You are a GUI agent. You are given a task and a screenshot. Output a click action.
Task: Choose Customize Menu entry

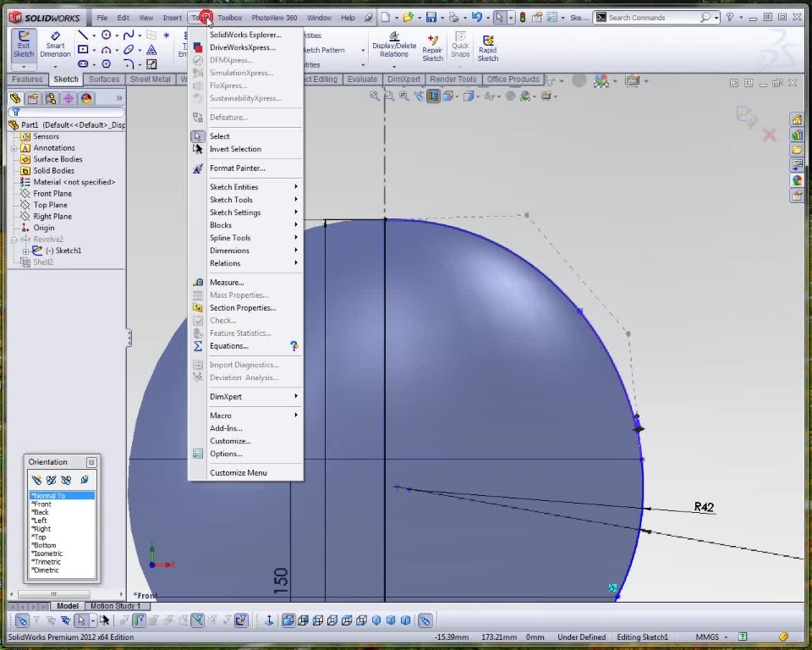[245, 473]
